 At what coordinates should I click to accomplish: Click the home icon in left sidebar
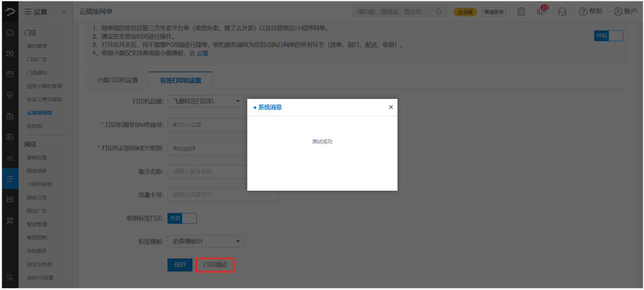click(10, 33)
